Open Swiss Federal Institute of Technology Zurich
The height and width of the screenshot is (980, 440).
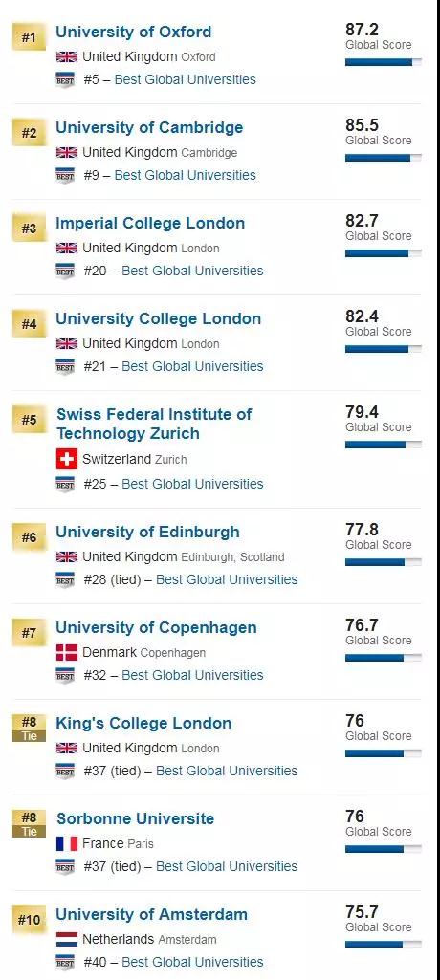[x=154, y=424]
